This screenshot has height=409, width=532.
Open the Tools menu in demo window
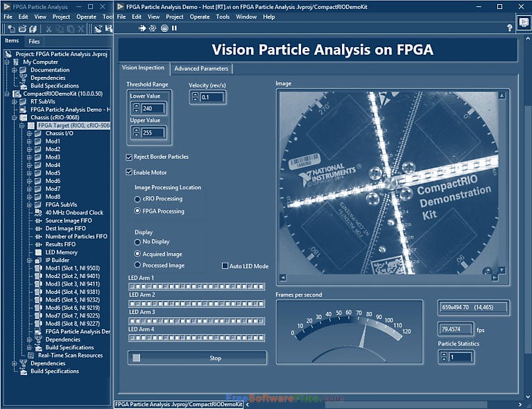tap(223, 17)
